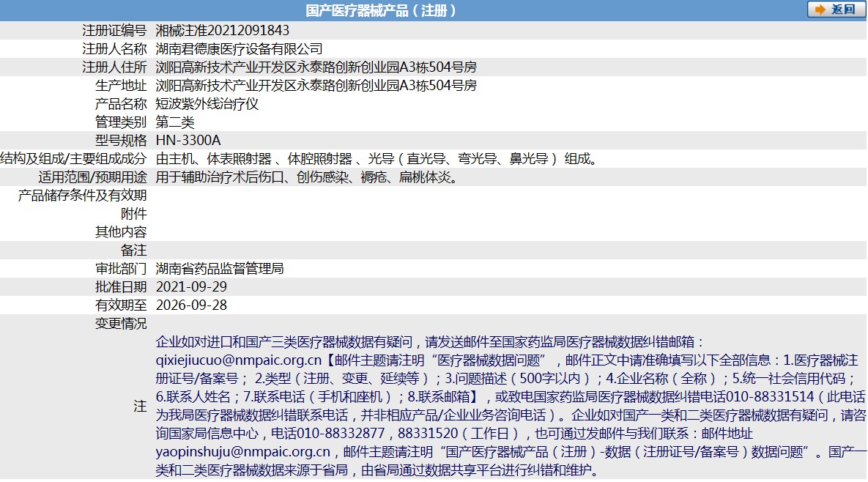Screen dimensions: 868x482
Task: Click phone number 010-88331514 in the note
Action: click(x=770, y=397)
